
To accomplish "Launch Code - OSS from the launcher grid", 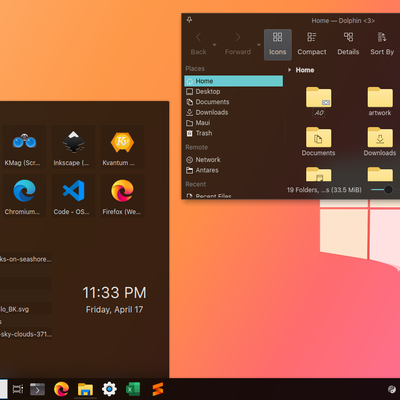I will 73,196.
